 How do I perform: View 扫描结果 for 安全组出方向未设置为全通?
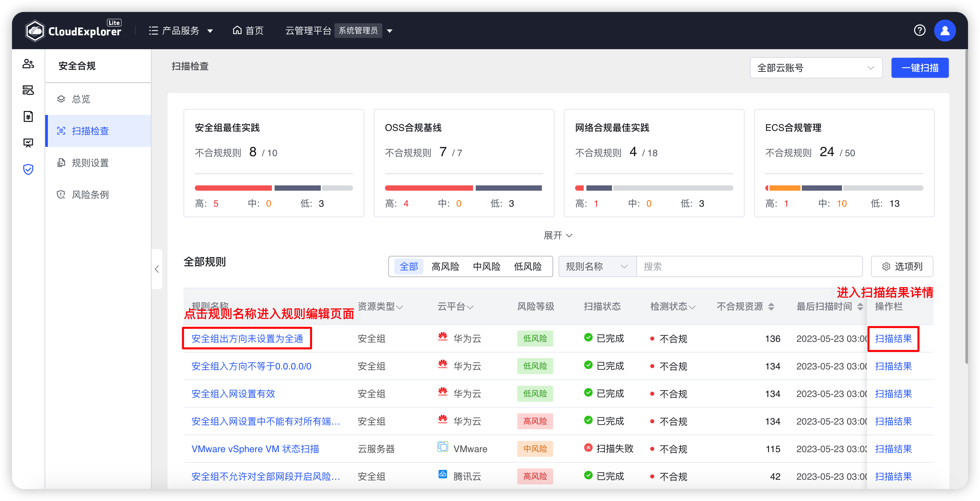pos(893,338)
